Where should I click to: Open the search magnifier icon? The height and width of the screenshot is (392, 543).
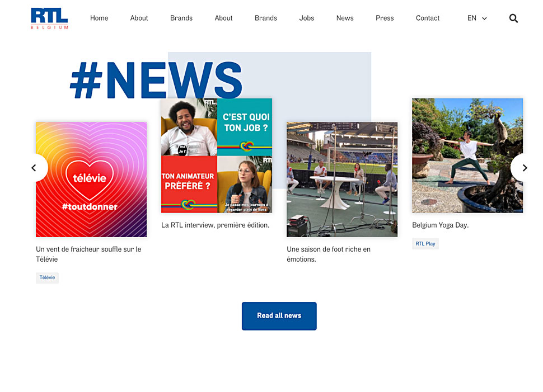click(x=513, y=18)
